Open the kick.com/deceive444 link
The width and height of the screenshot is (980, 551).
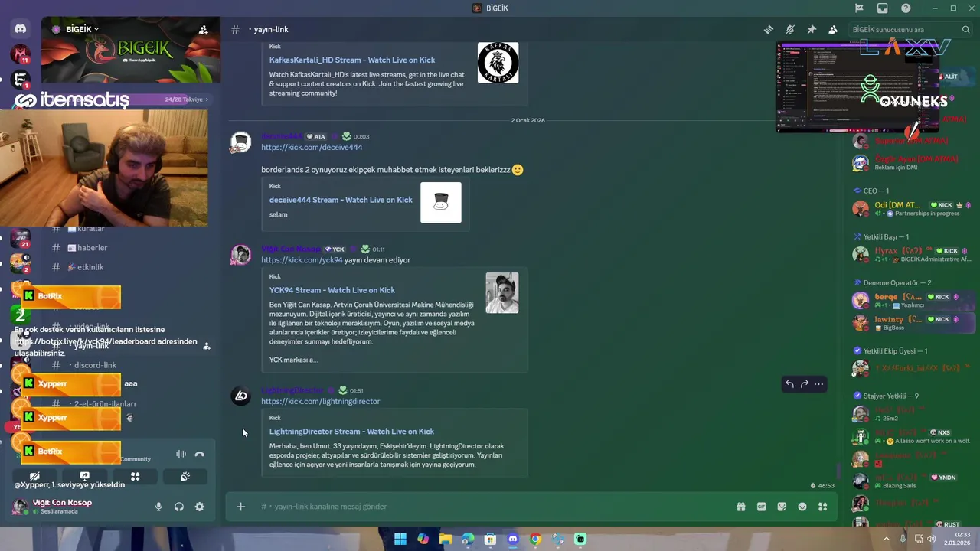tap(312, 147)
